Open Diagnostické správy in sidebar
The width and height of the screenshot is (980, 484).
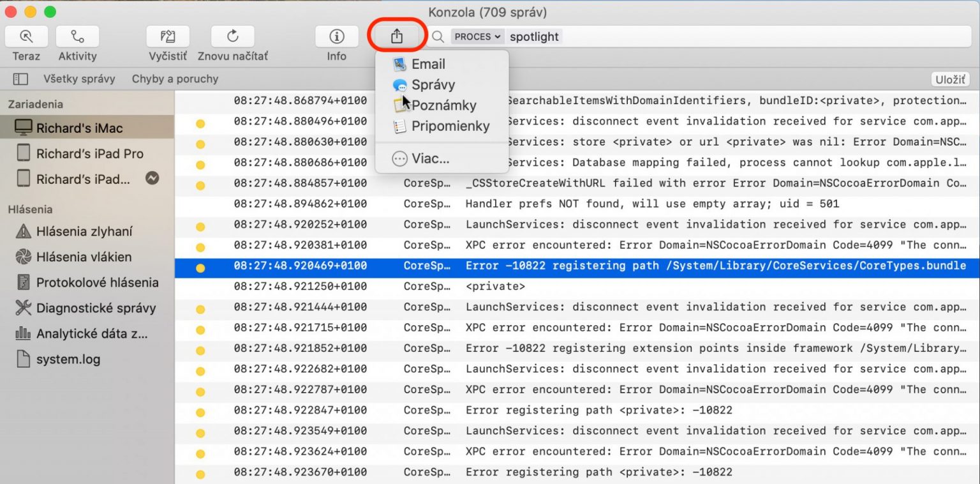(x=87, y=308)
